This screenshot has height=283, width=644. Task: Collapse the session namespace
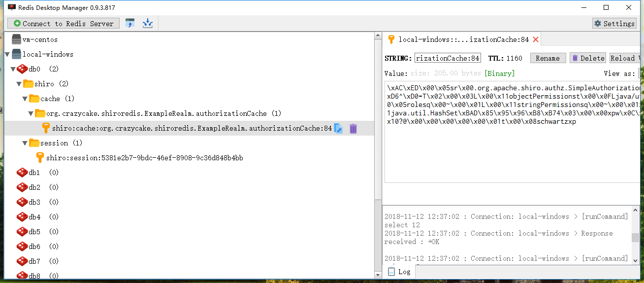pos(25,143)
